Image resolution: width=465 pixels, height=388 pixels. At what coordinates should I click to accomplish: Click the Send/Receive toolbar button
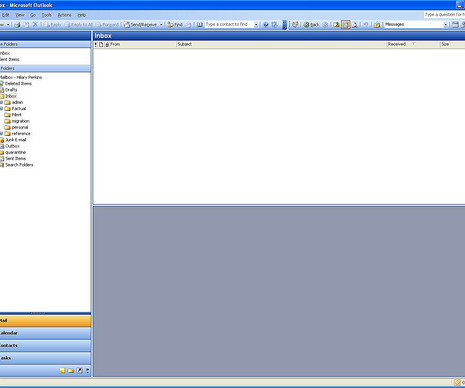click(140, 25)
